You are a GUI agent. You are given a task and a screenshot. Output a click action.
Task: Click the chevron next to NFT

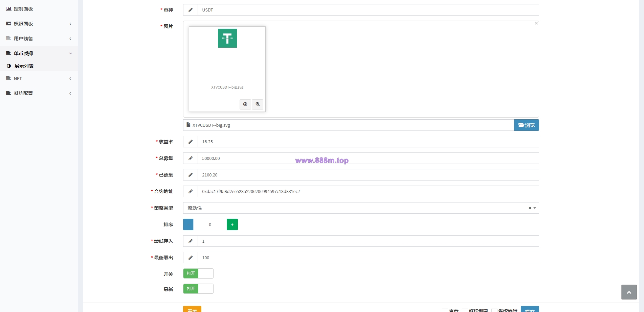tap(70, 78)
